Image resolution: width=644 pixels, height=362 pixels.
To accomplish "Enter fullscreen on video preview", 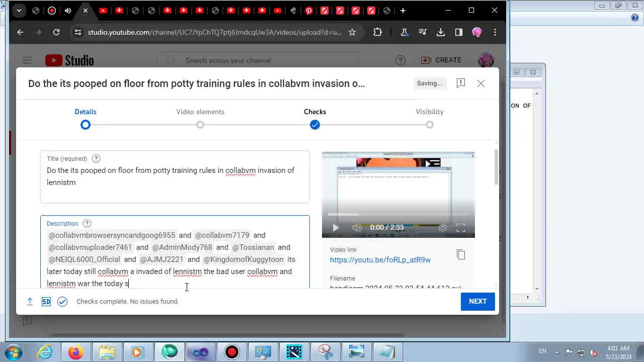I will [461, 228].
